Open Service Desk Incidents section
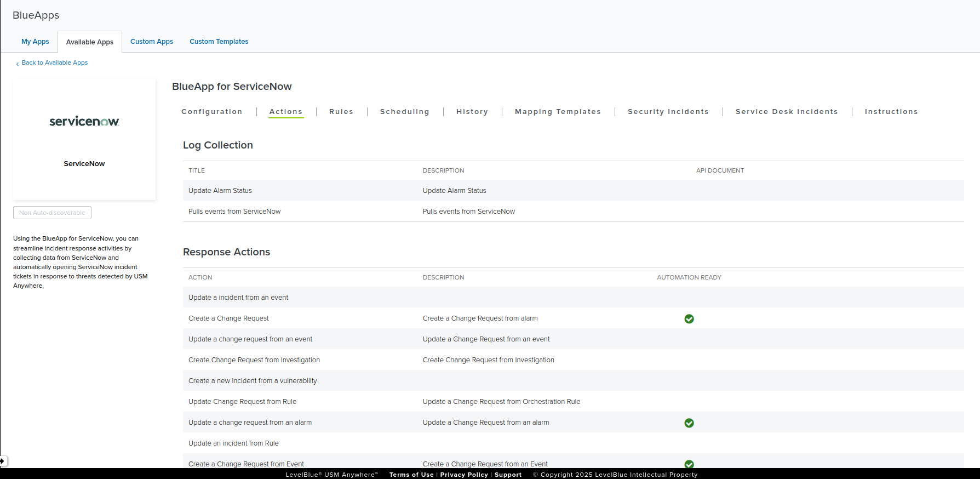This screenshot has height=479, width=980. click(x=787, y=112)
